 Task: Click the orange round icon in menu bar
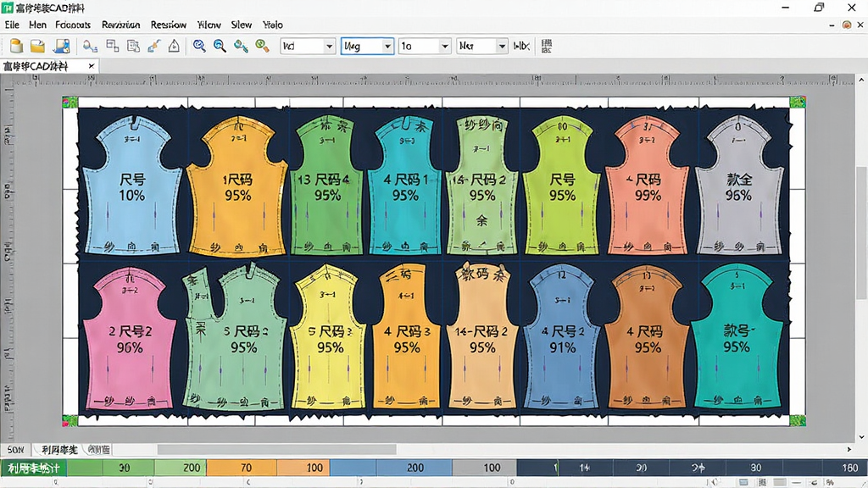tap(847, 25)
